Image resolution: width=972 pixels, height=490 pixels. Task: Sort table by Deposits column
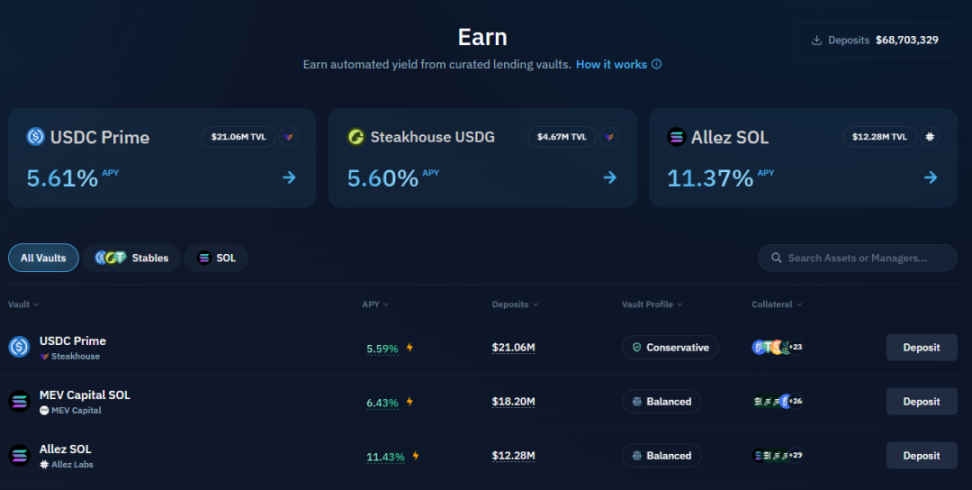point(515,304)
